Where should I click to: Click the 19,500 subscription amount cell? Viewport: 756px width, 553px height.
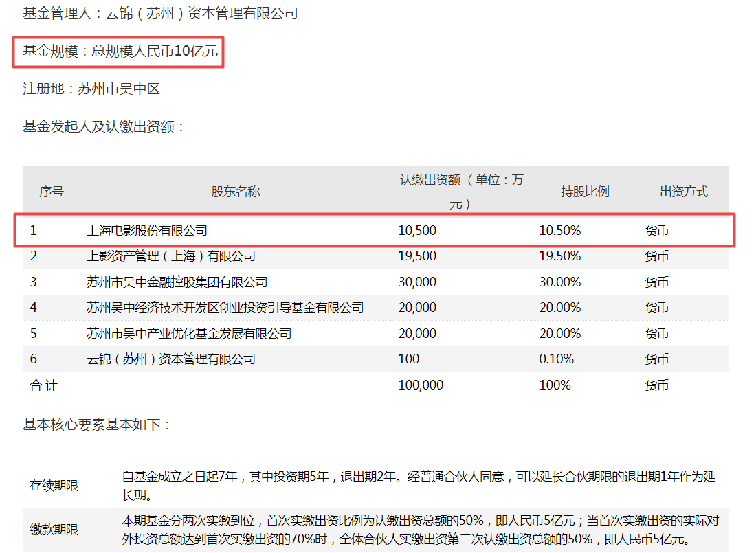417,256
